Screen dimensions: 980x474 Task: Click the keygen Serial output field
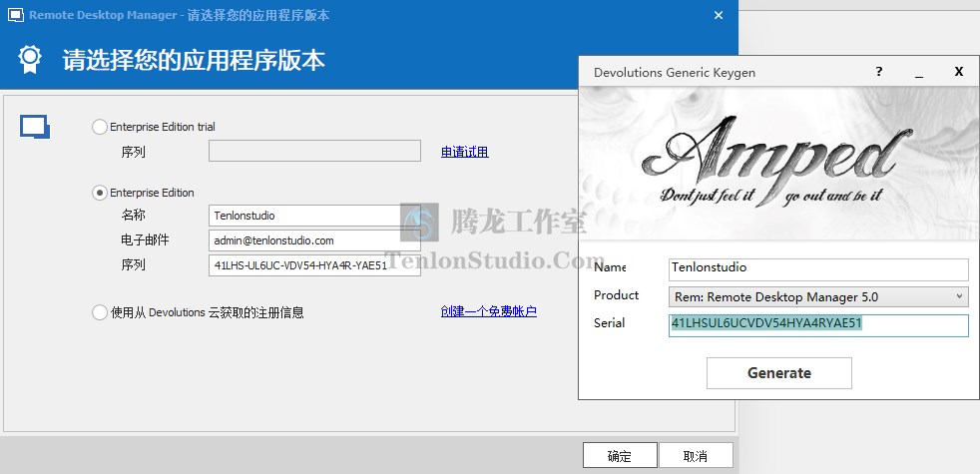coord(818,325)
